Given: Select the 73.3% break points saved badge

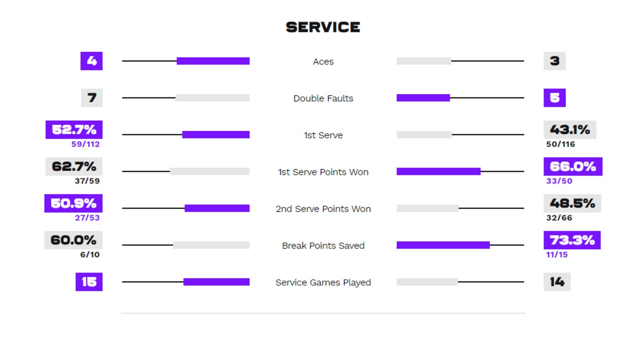Looking at the screenshot, I should (572, 240).
